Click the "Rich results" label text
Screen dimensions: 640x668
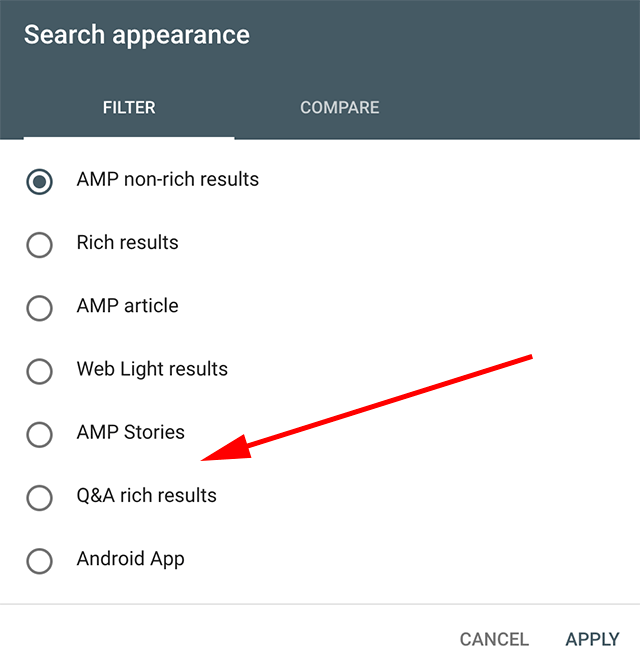127,243
